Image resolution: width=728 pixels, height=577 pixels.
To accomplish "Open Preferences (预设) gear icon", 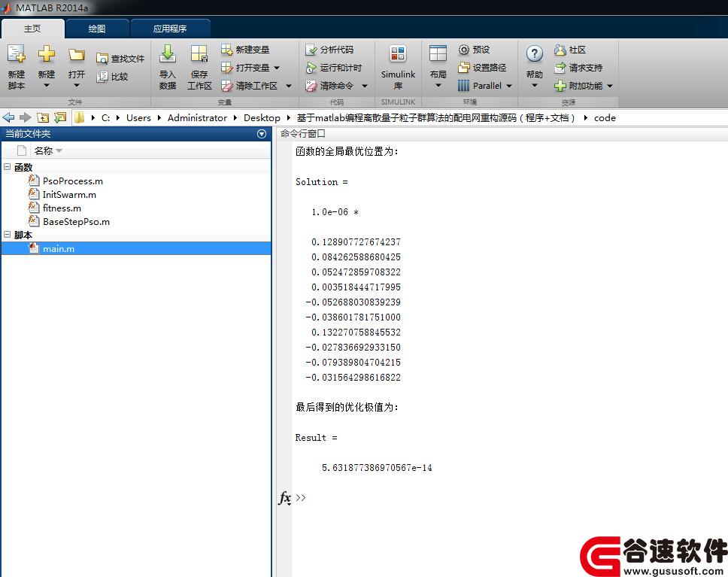I will [464, 50].
